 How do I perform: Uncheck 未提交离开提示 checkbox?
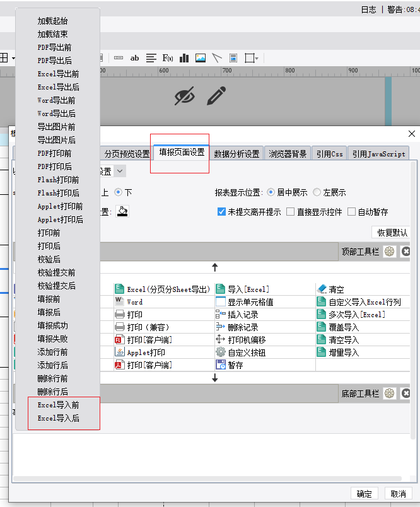pos(221,212)
